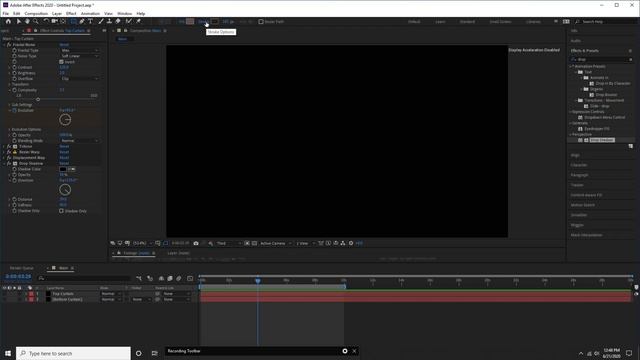The width and height of the screenshot is (640, 360).
Task: Open the Animation menu
Action: point(90,13)
